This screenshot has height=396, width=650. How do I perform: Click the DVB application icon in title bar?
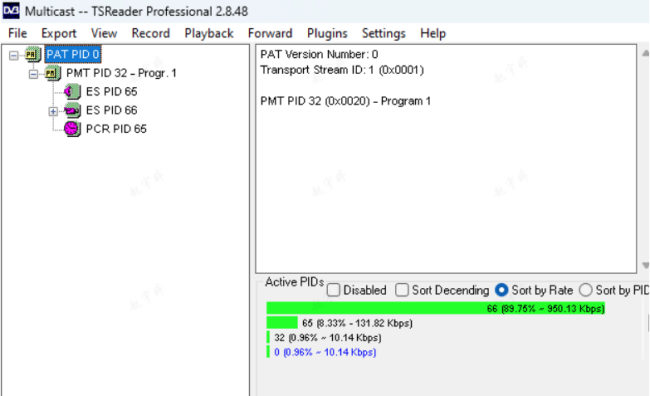(x=11, y=11)
